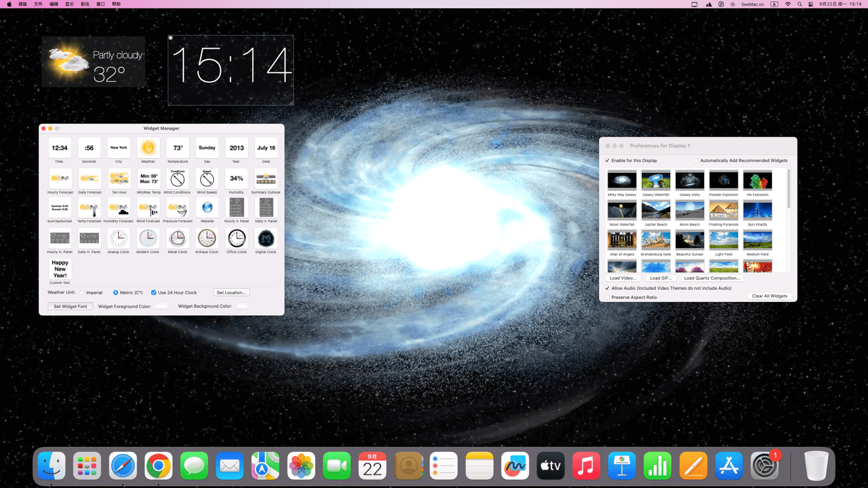Pick the Weather sun widget
868x488 pixels.
point(148,148)
